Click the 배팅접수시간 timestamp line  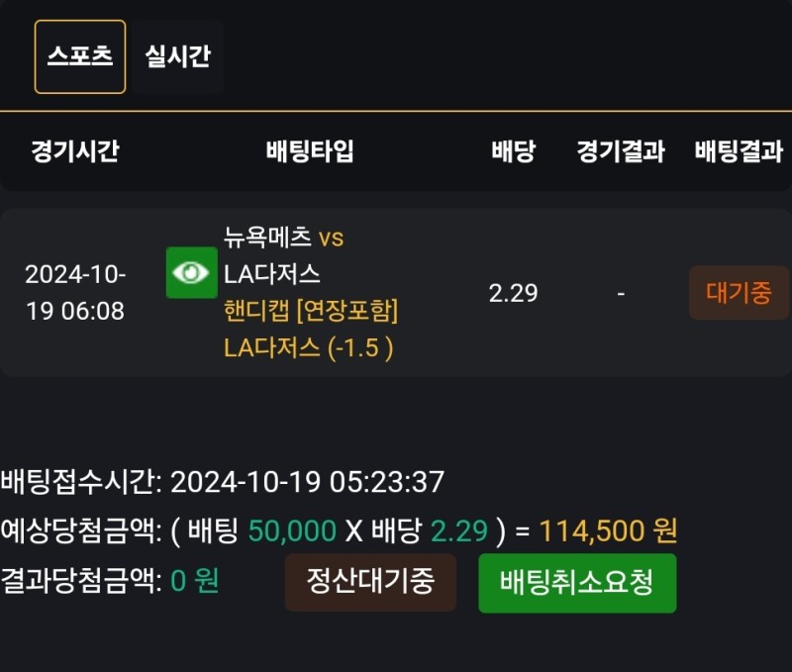223,483
